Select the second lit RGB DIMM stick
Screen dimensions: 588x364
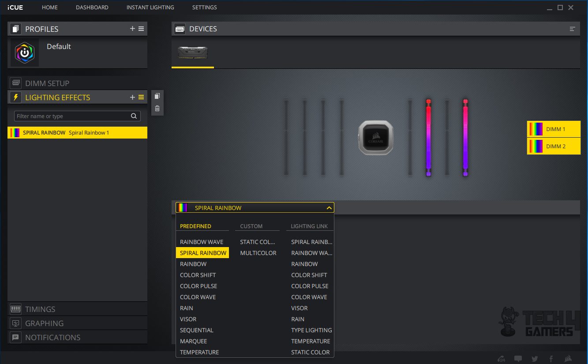(x=465, y=138)
